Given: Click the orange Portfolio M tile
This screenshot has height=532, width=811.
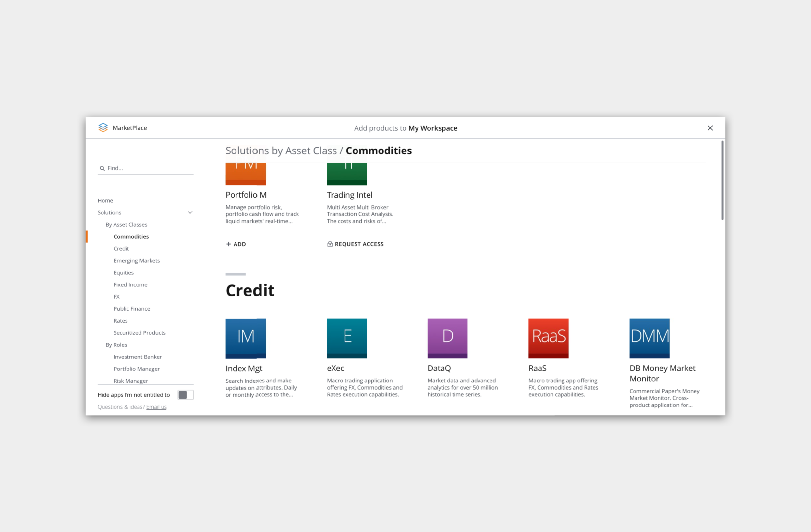Looking at the screenshot, I should pyautogui.click(x=245, y=174).
